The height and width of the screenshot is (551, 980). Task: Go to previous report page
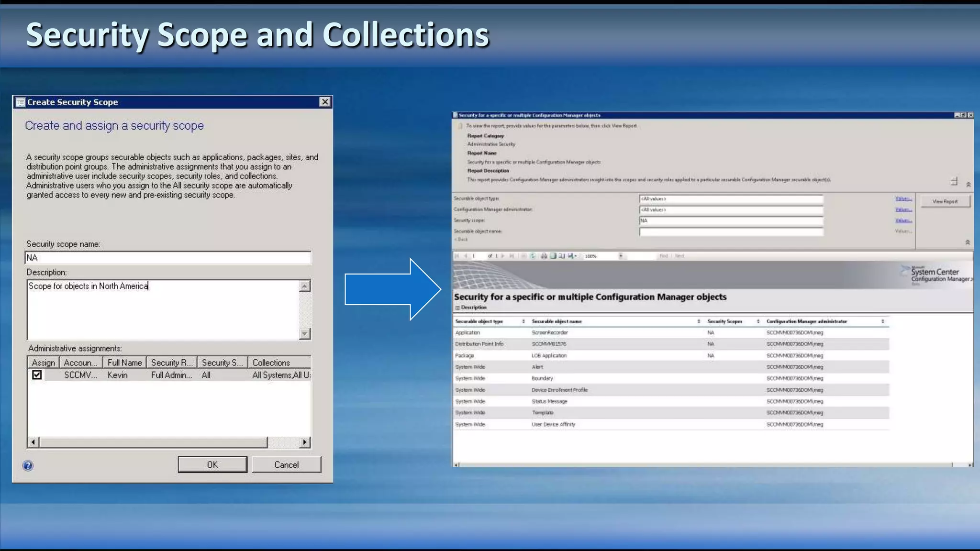point(466,256)
